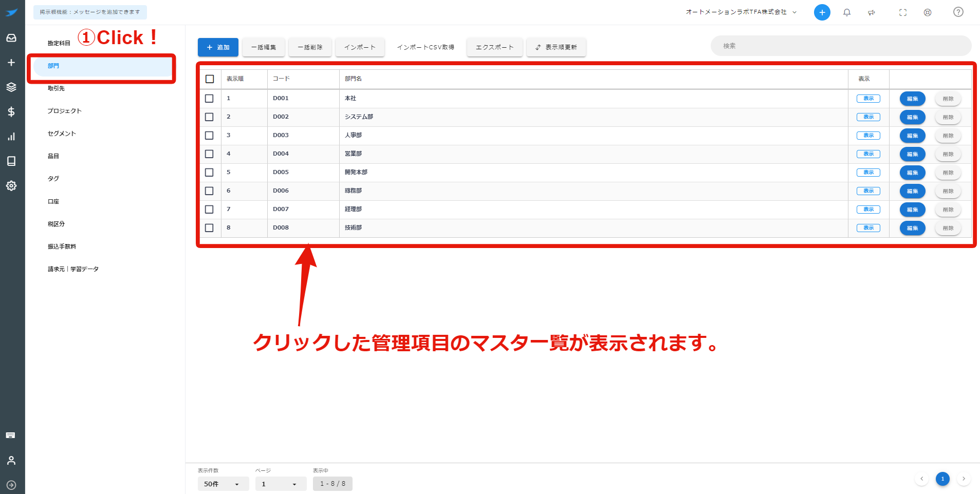This screenshot has height=494, width=980.
Task: Select 品目 in the side menu
Action: pos(53,156)
